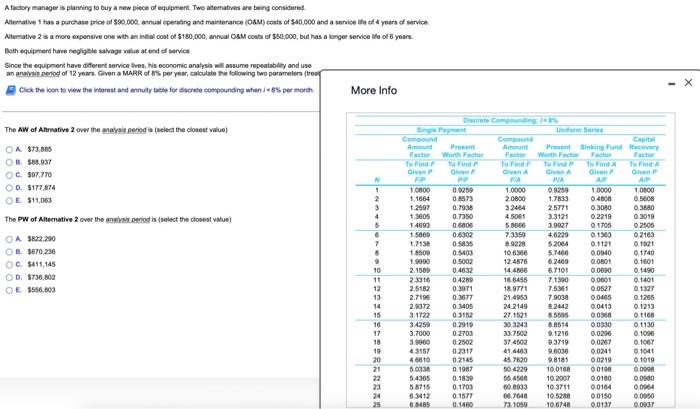
Task: Select AW option E $11,063
Action: [x=9, y=201]
